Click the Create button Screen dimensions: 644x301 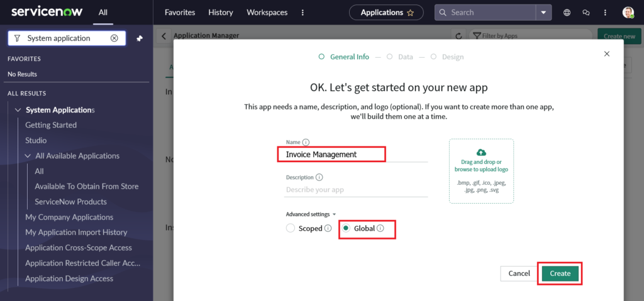560,273
